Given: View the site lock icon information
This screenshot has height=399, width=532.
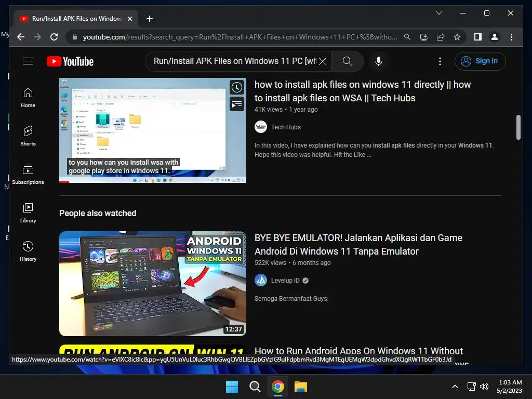Looking at the screenshot, I should tap(75, 37).
